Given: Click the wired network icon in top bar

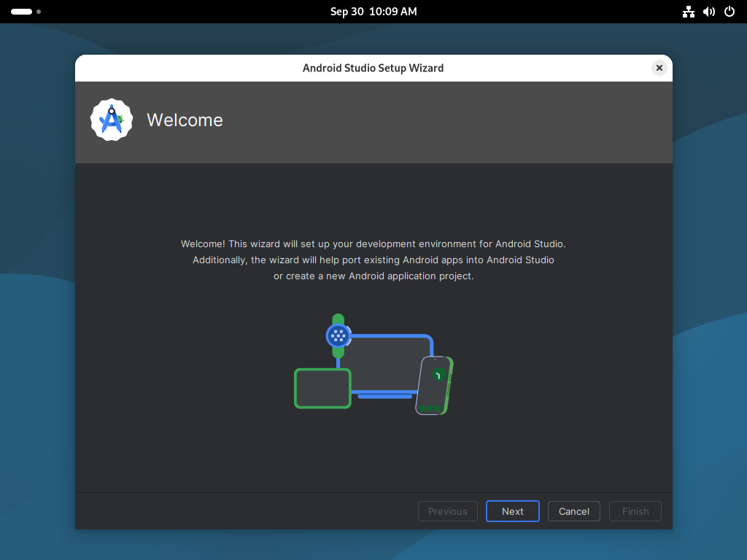Looking at the screenshot, I should click(x=688, y=12).
